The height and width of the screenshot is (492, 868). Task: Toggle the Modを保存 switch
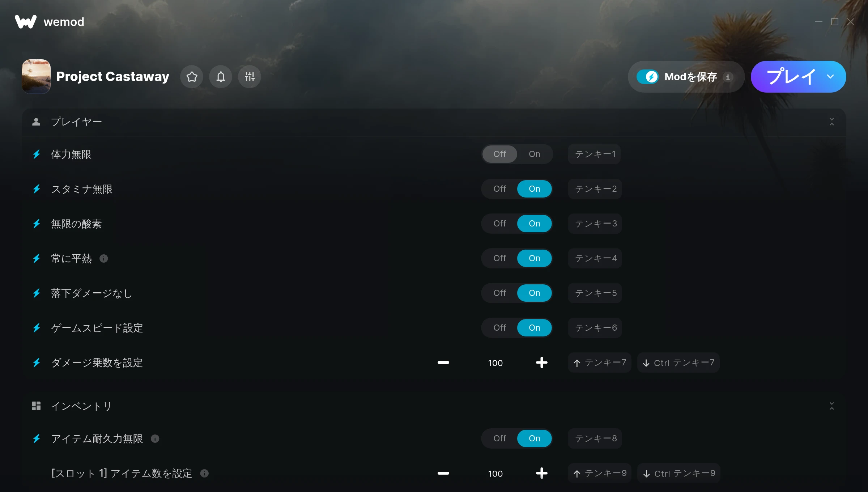(x=647, y=77)
